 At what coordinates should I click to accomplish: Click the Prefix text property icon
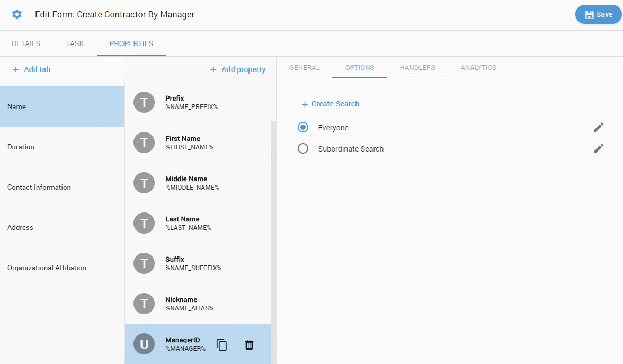point(144,102)
